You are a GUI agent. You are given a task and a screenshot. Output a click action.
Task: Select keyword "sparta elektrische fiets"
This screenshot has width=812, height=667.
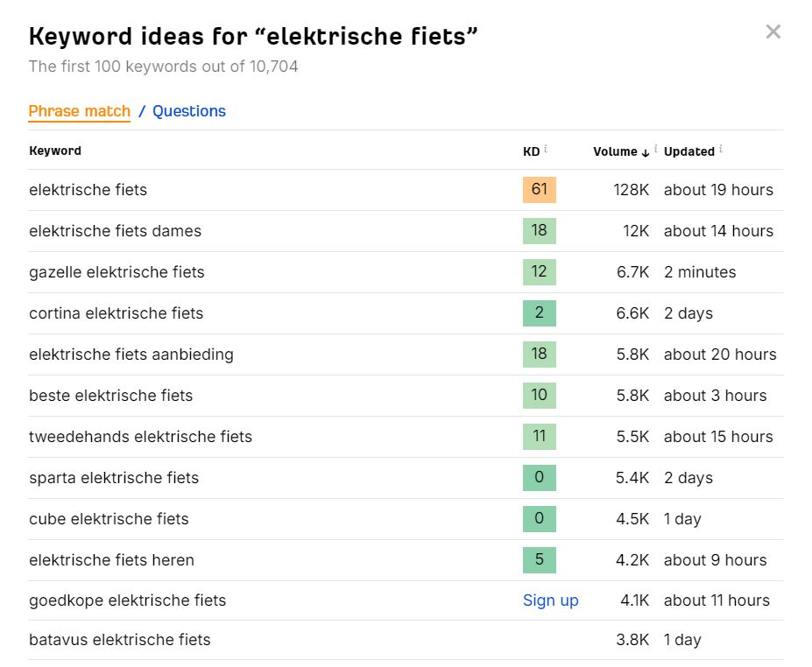(114, 478)
